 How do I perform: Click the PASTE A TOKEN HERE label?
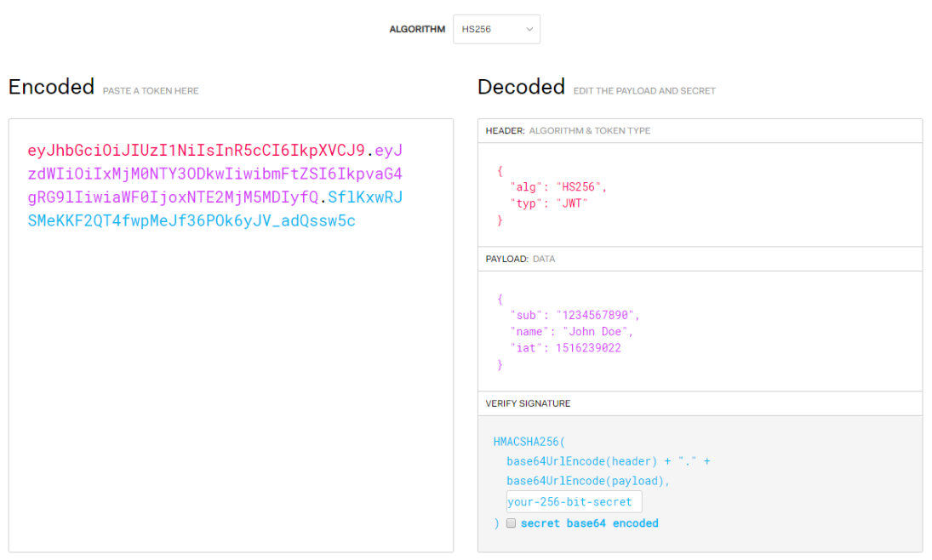pos(150,90)
